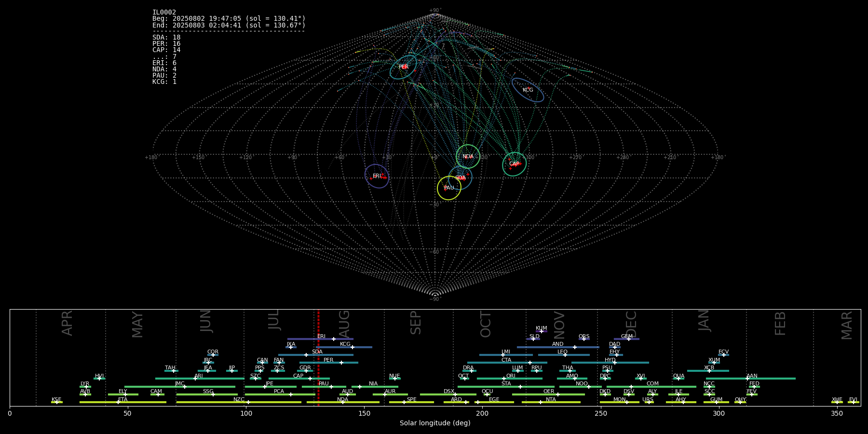The width and height of the screenshot is (868, 434).
Task: Select the LYR shower label in the timeline
Action: tap(85, 384)
